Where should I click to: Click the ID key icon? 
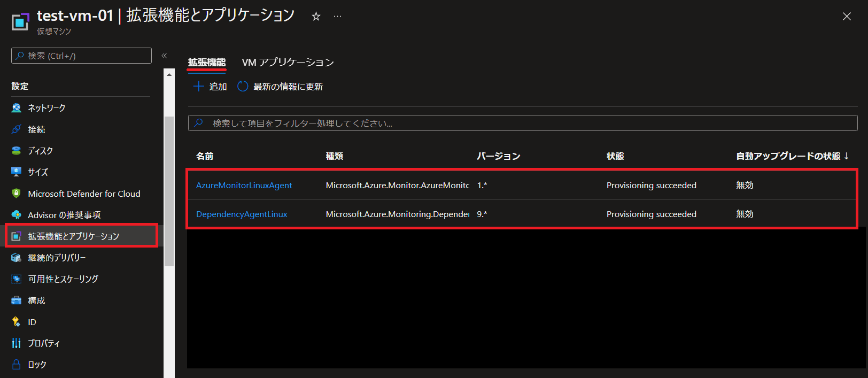[x=17, y=322]
